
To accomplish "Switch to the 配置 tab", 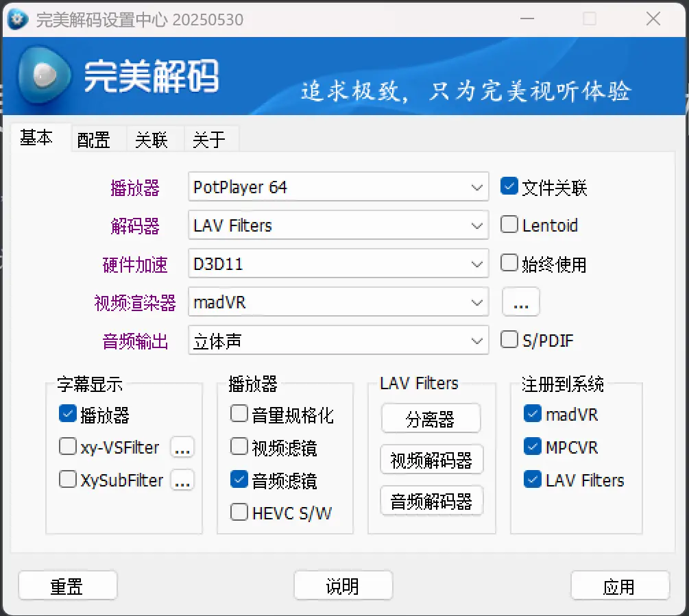I will [93, 140].
